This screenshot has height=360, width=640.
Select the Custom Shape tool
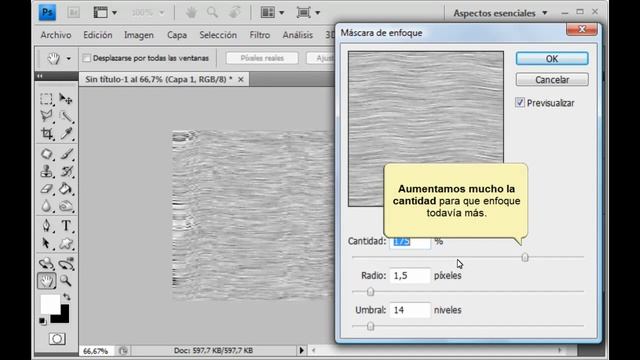(66, 244)
